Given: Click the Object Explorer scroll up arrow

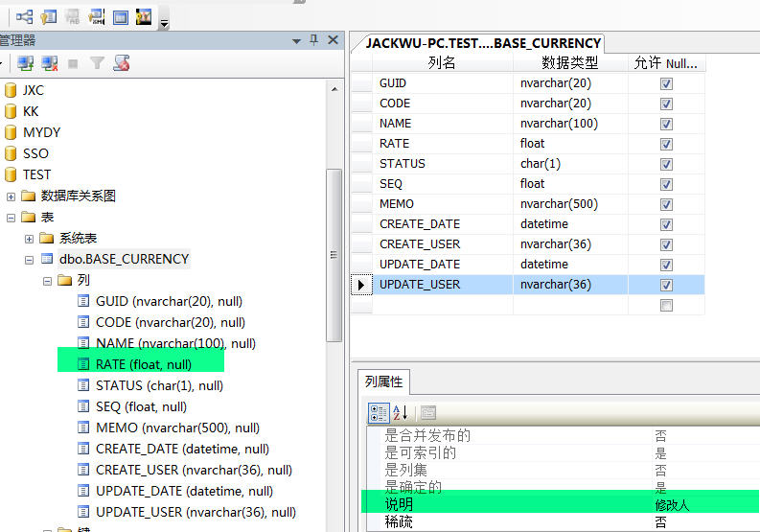Looking at the screenshot, I should (x=334, y=89).
